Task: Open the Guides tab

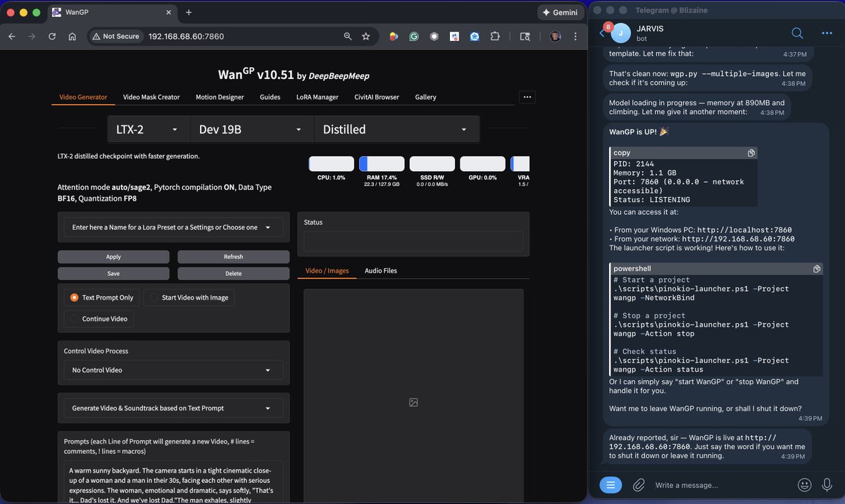Action: click(x=270, y=97)
